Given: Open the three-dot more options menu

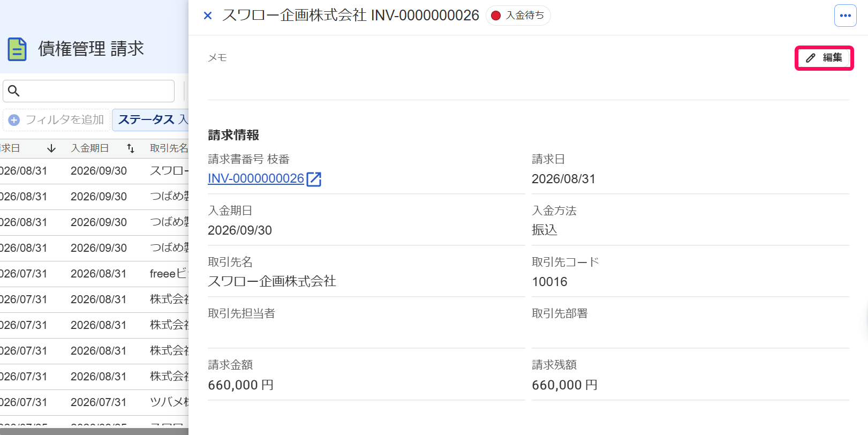Looking at the screenshot, I should 846,16.
